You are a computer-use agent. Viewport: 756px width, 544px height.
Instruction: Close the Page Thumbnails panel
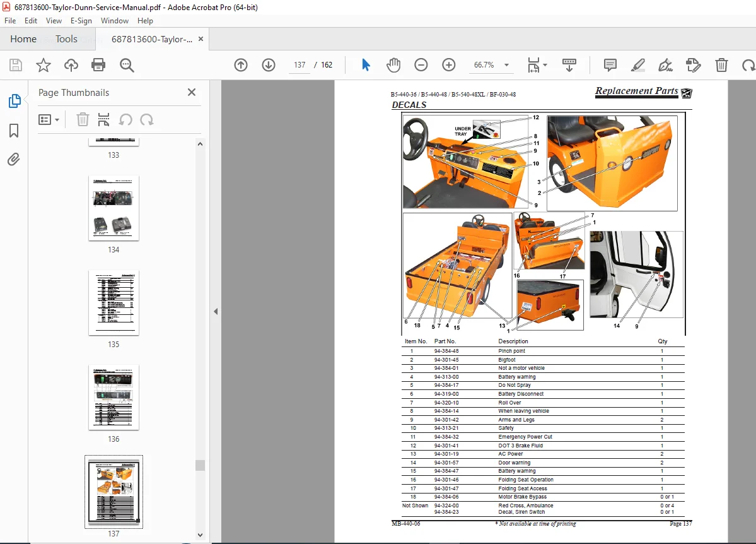tap(192, 92)
